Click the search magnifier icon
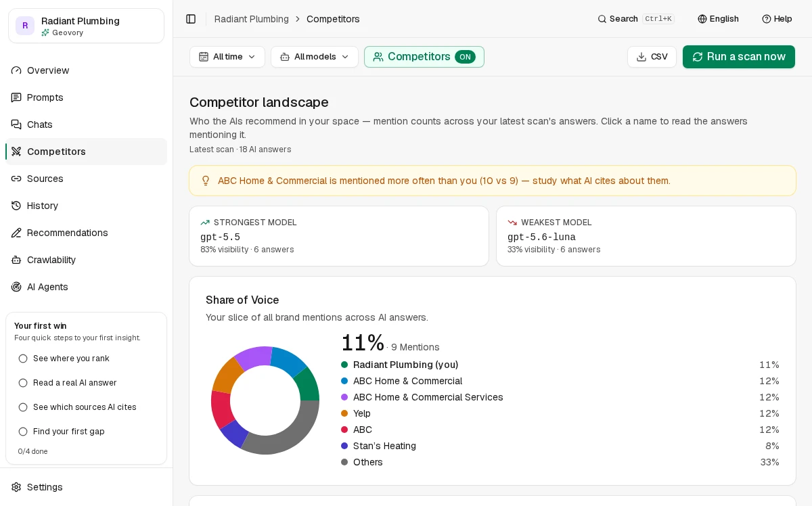The image size is (812, 506). click(602, 19)
